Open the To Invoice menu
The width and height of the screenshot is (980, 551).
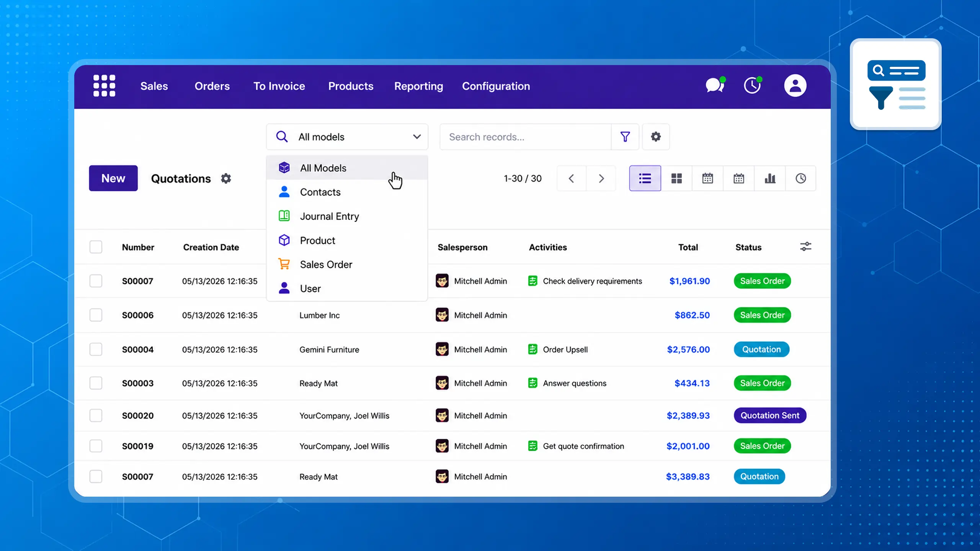click(279, 86)
